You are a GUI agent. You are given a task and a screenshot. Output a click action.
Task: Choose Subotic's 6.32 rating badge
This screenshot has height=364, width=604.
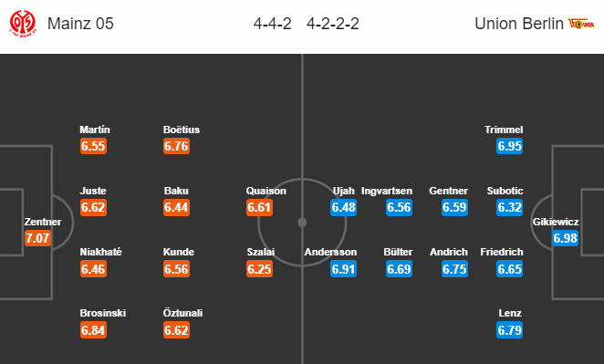[x=510, y=207]
